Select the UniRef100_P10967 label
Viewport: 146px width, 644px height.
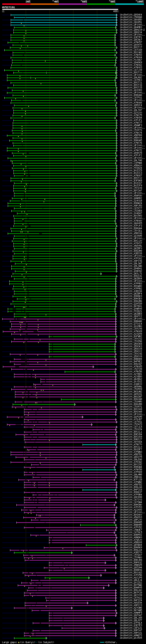tap(131, 60)
